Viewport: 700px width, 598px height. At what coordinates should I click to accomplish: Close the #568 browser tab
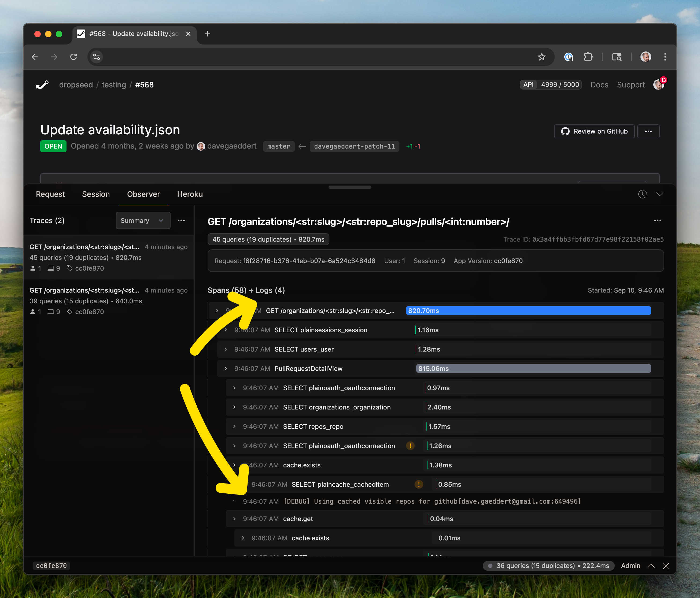tap(188, 34)
